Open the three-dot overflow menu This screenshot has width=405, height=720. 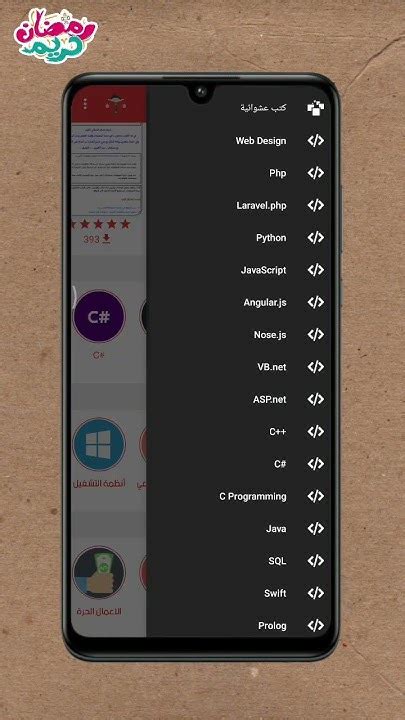pyautogui.click(x=85, y=104)
